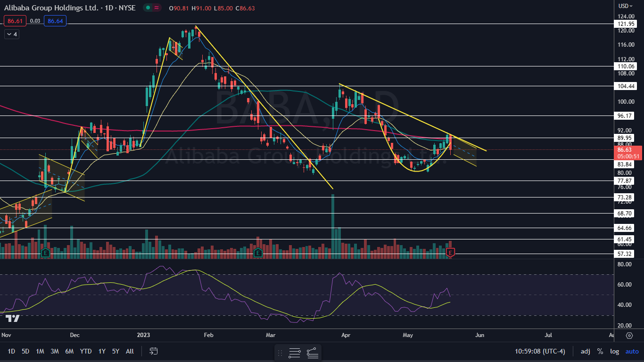Click the Feb label on time axis
Image resolution: width=644 pixels, height=362 pixels.
[x=208, y=335]
